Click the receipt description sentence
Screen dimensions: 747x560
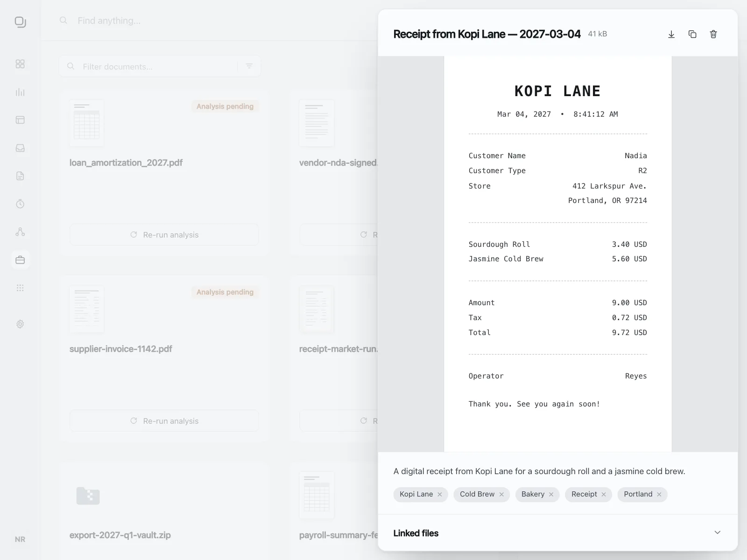(539, 471)
